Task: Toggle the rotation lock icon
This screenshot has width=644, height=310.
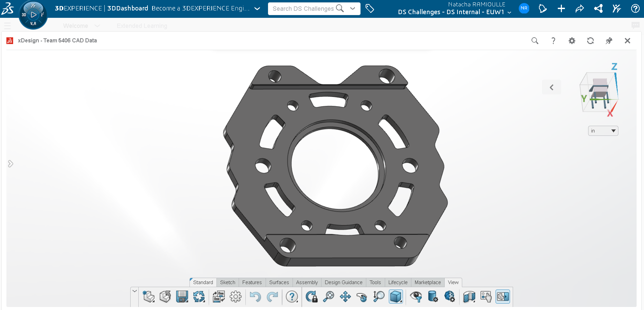Action: click(311, 297)
